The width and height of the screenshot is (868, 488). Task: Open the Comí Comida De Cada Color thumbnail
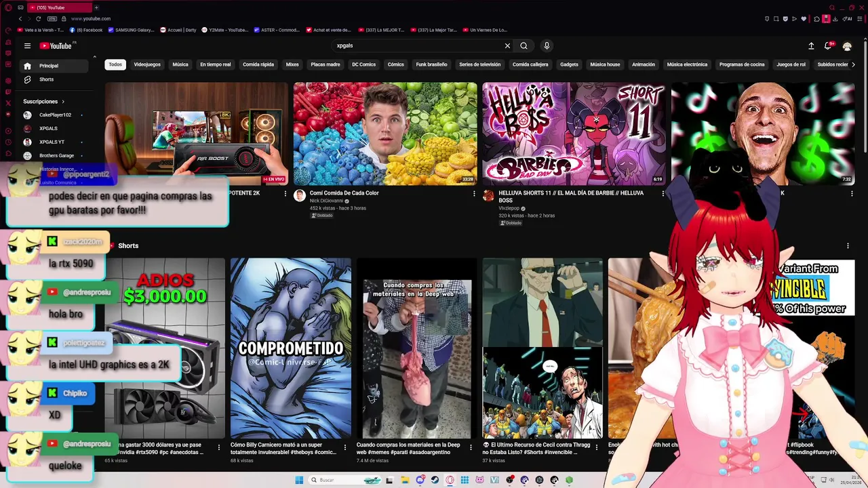click(x=385, y=134)
